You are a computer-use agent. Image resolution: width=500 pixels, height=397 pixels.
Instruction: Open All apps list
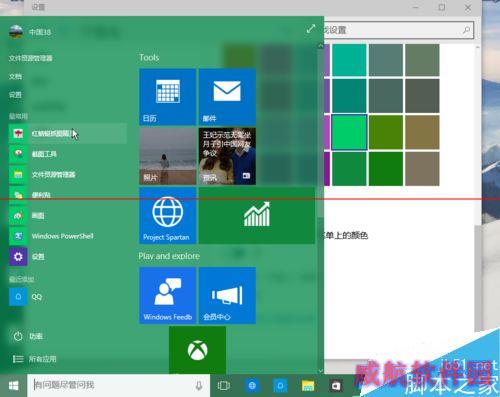35,359
